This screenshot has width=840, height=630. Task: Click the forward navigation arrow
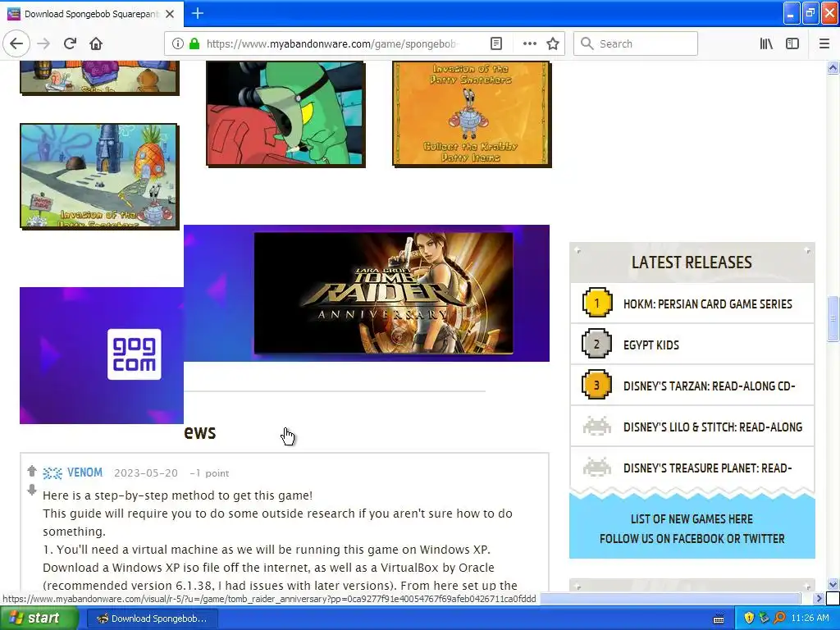coord(43,44)
